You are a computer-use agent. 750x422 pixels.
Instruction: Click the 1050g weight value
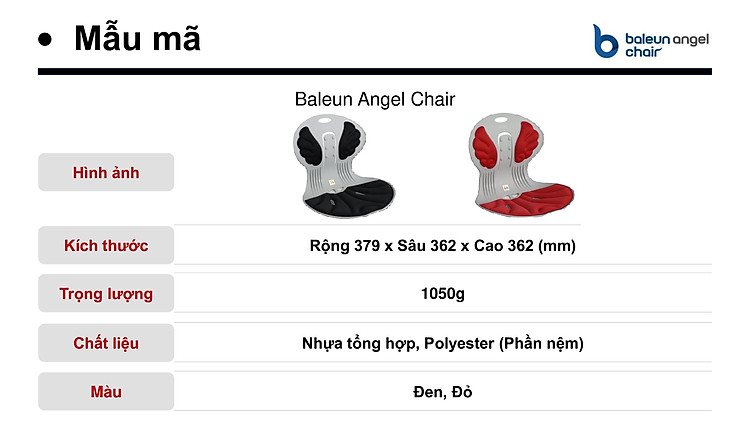coord(442,293)
